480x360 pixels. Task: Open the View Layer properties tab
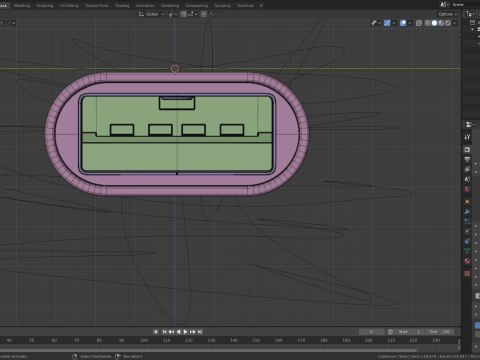tap(467, 169)
